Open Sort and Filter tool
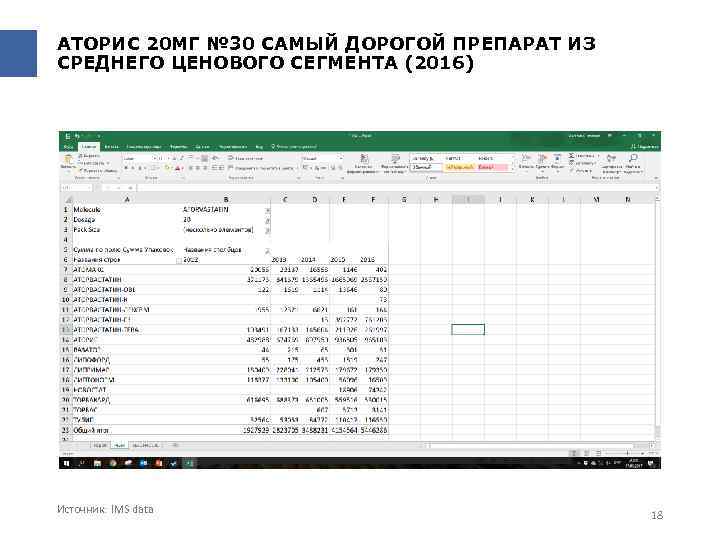Image resolution: width=720 pixels, height=540 pixels. coord(612,162)
